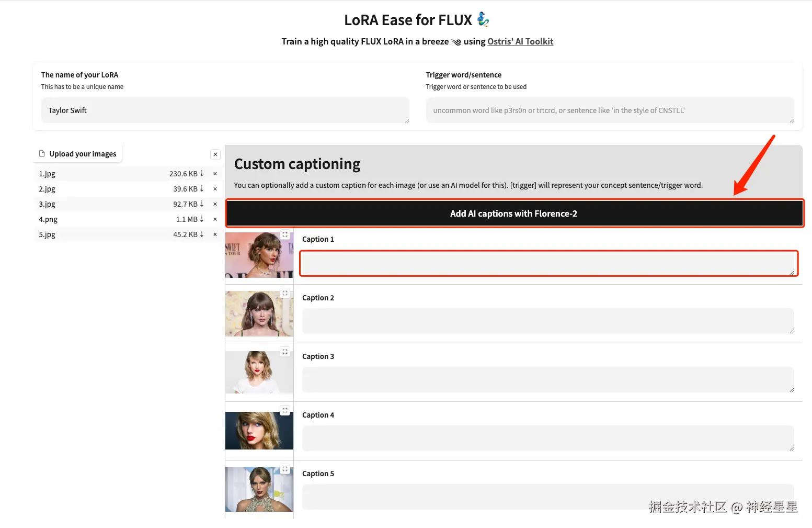This screenshot has height=528, width=812.
Task: Click the Caption 2 text box
Action: [x=548, y=321]
